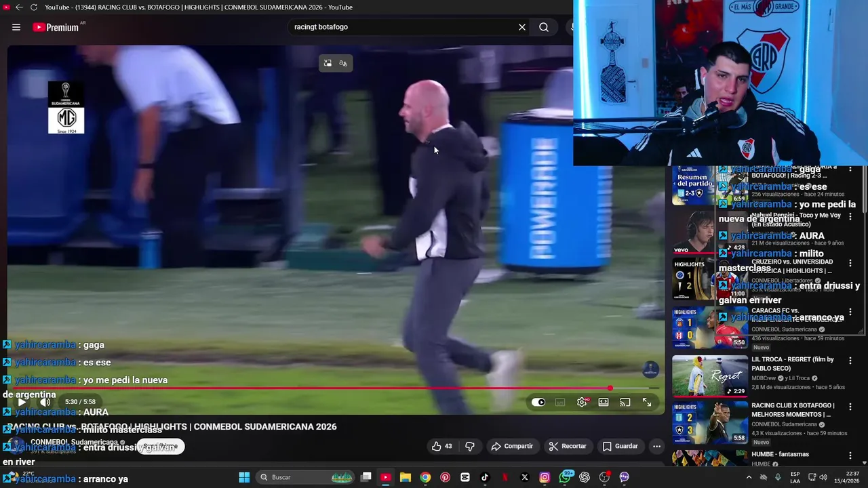Open 'RACING CLUB X BOTAFOGO | MELHORES MOMENTOS' title
868x488 pixels.
pyautogui.click(x=793, y=410)
